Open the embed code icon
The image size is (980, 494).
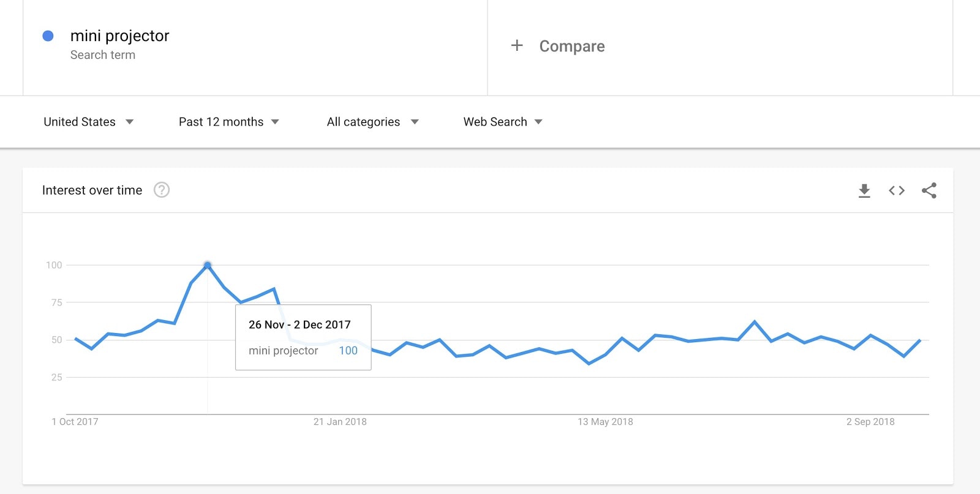[897, 191]
